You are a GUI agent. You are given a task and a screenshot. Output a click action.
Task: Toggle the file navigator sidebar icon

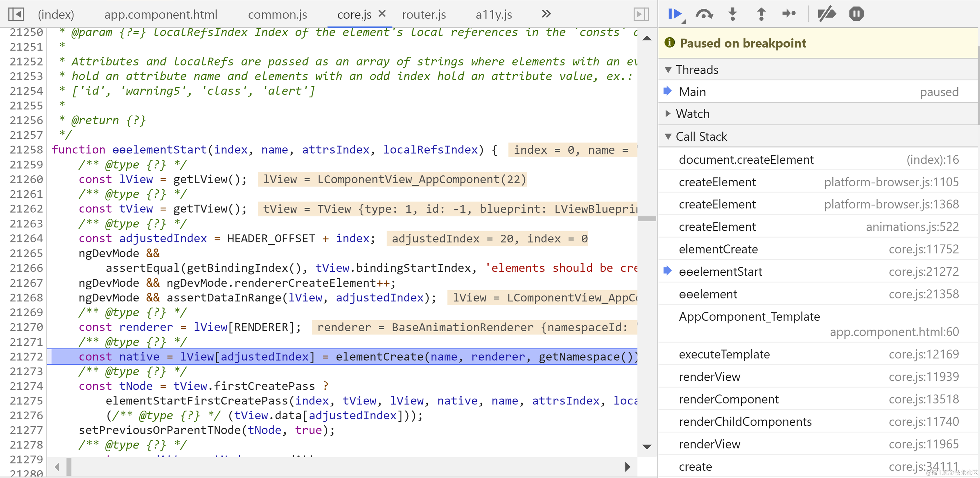click(16, 15)
